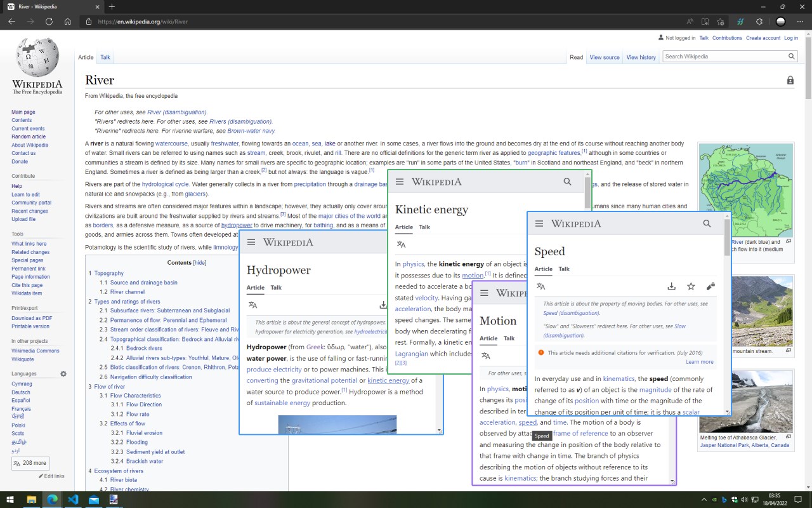Click Wikipedia search magnifier button
Screen dimensions: 812x508
tap(792, 57)
